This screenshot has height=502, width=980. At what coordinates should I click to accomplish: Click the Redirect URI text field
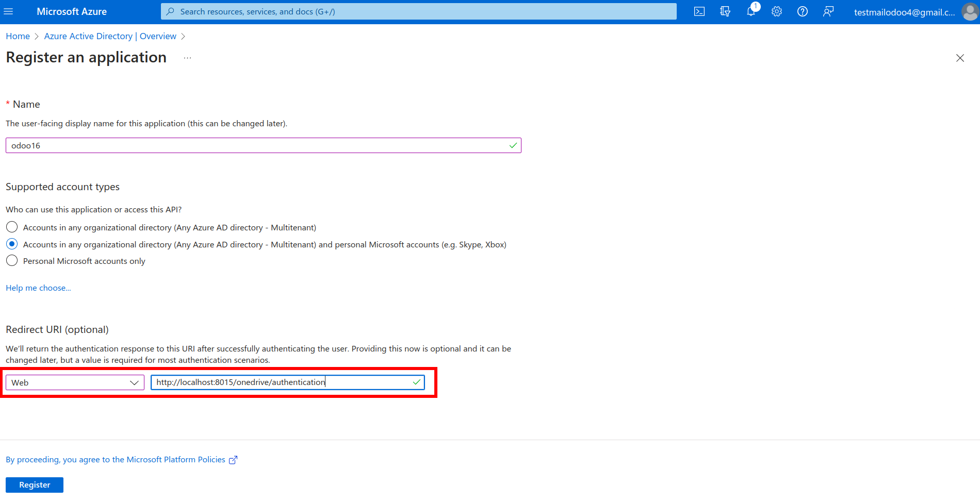click(287, 382)
